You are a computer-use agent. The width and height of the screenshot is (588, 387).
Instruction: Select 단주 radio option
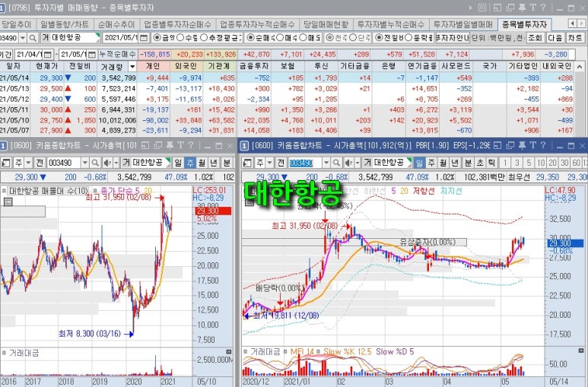point(353,38)
